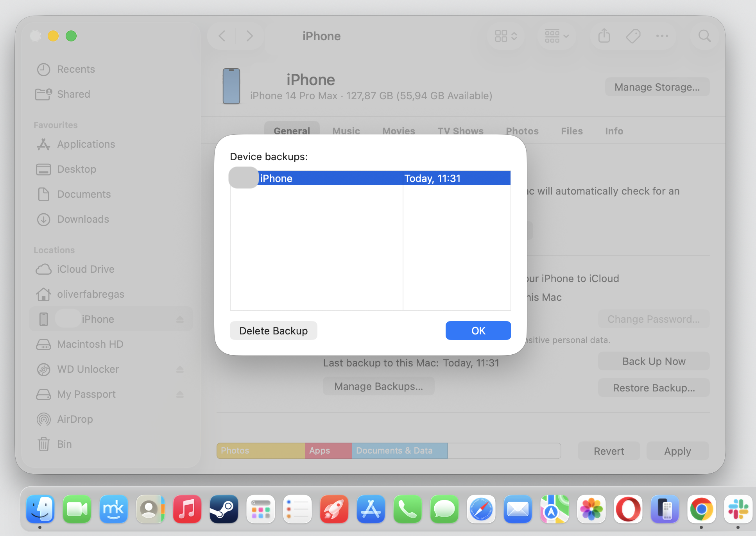Open Google Chrome from the Dock

coord(702,509)
